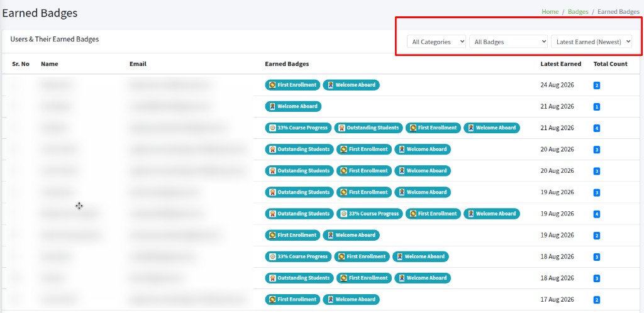Click the Sr. No column header
The image size is (644, 313).
tap(21, 64)
